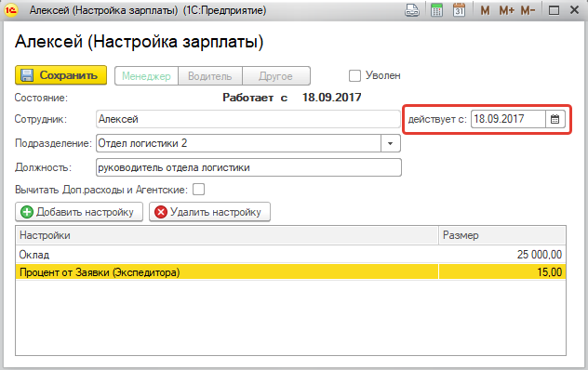Image resolution: width=588 pixels, height=370 pixels.
Task: Open the calculator icon in title bar
Action: point(436,10)
